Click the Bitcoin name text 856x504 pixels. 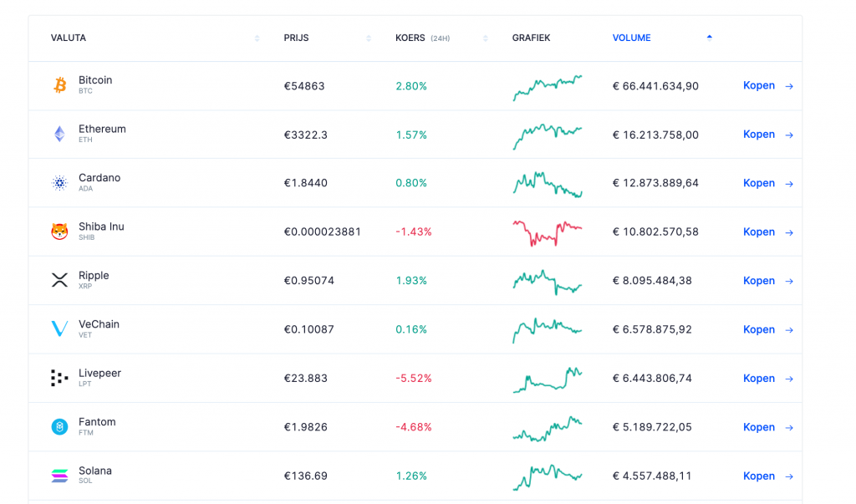(95, 79)
